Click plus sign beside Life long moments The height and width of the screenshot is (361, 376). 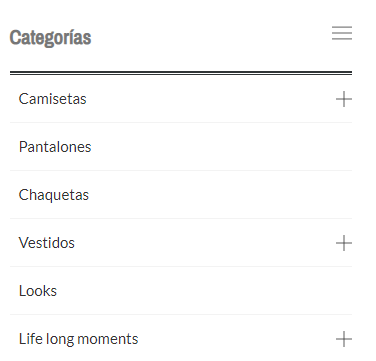tap(344, 339)
